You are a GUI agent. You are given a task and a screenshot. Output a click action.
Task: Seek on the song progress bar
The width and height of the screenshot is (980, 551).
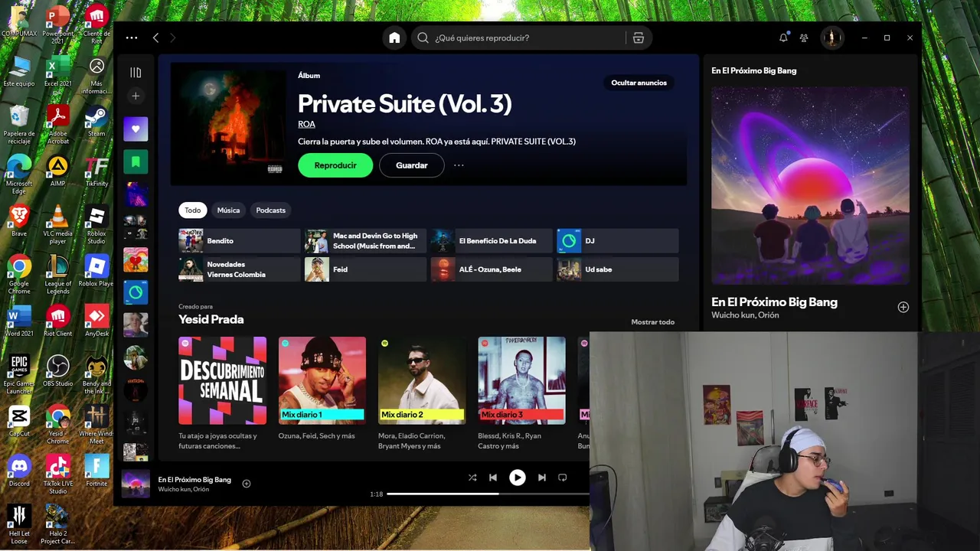tap(488, 494)
